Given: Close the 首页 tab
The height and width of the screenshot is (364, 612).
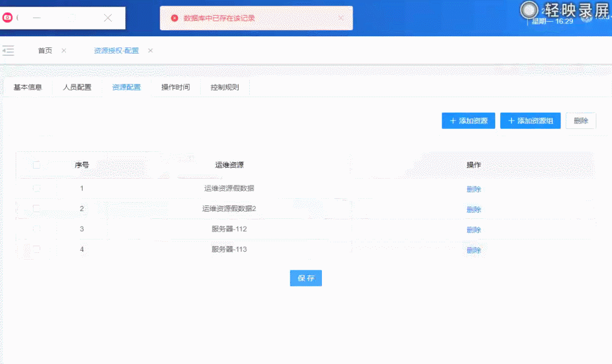Looking at the screenshot, I should click(x=64, y=51).
